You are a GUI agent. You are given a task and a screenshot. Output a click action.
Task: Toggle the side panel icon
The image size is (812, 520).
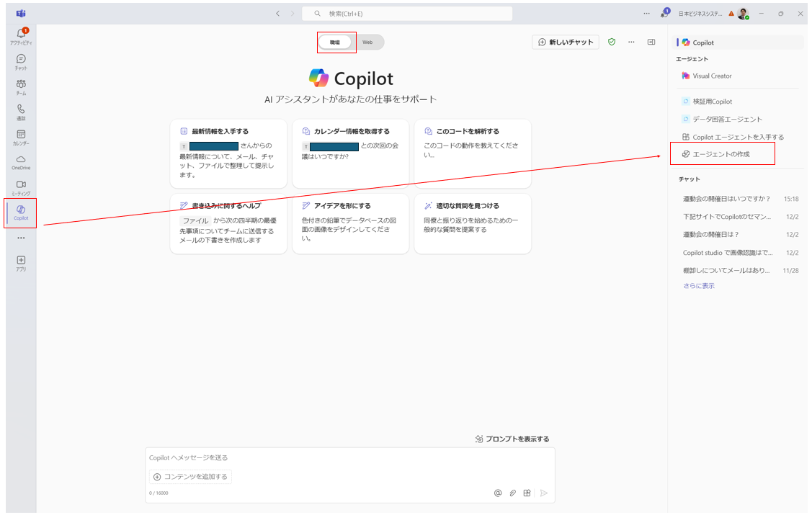coord(651,42)
